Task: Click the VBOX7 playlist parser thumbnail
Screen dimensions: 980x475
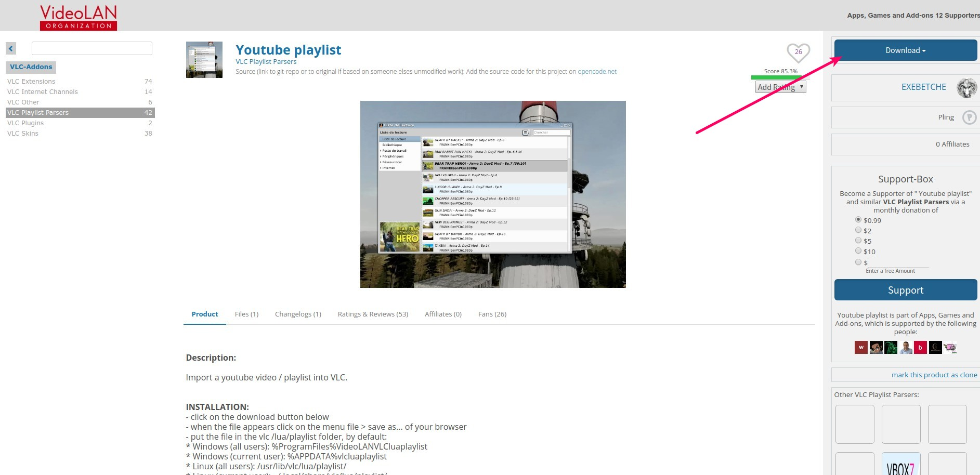Action: [x=901, y=464]
